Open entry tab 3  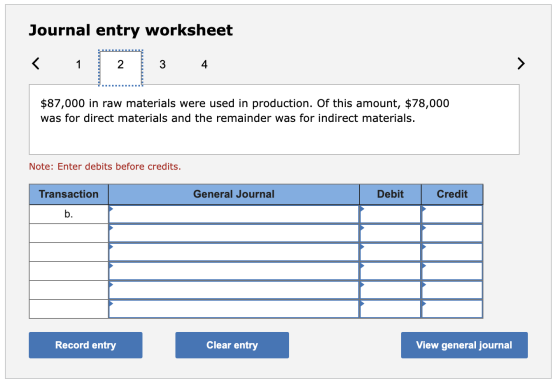(x=162, y=64)
